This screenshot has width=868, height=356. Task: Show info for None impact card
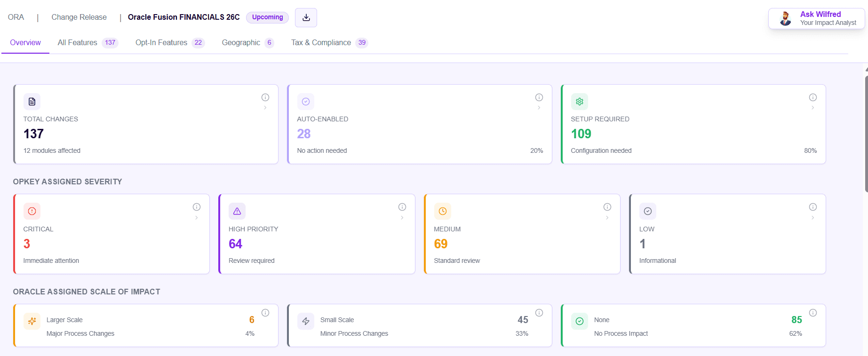point(813,313)
